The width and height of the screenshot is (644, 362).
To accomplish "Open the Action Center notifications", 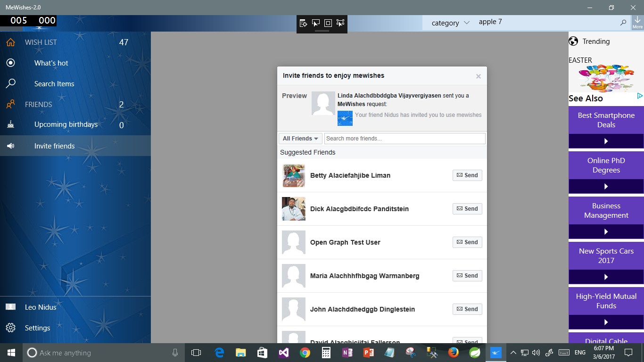I will (x=628, y=353).
